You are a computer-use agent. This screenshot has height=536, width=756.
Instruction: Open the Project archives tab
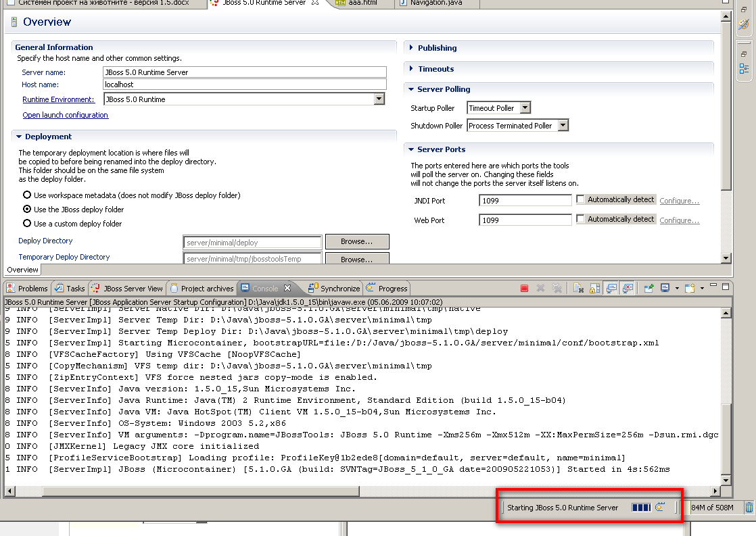tap(202, 288)
